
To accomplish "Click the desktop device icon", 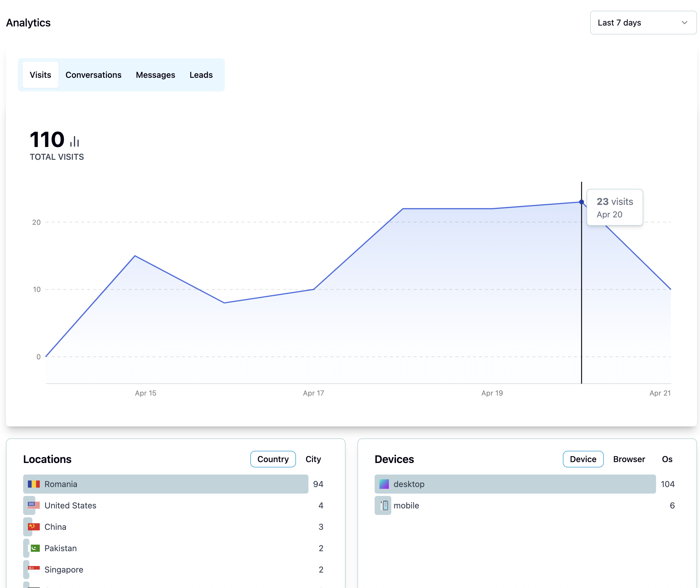I will (384, 484).
